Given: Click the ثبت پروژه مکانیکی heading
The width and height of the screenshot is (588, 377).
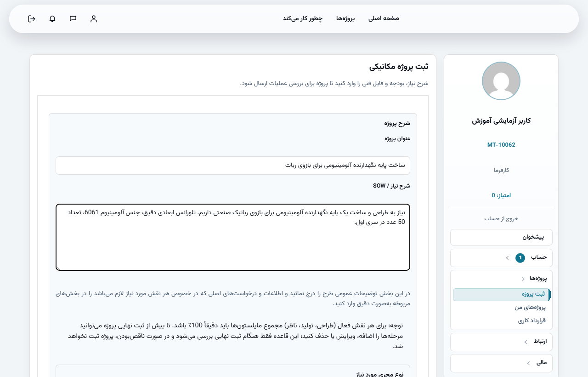Looking at the screenshot, I should point(399,67).
